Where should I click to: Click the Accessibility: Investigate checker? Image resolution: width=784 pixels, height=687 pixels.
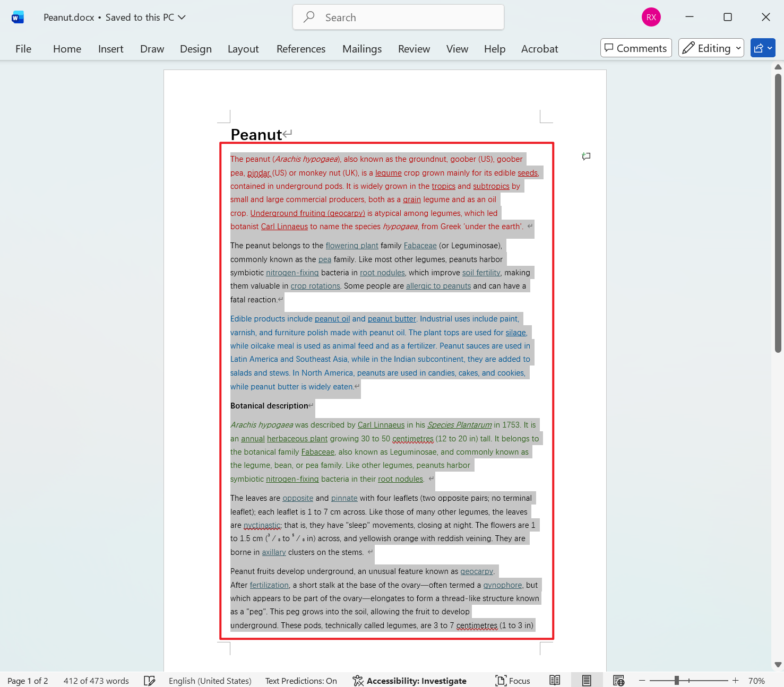(x=410, y=680)
